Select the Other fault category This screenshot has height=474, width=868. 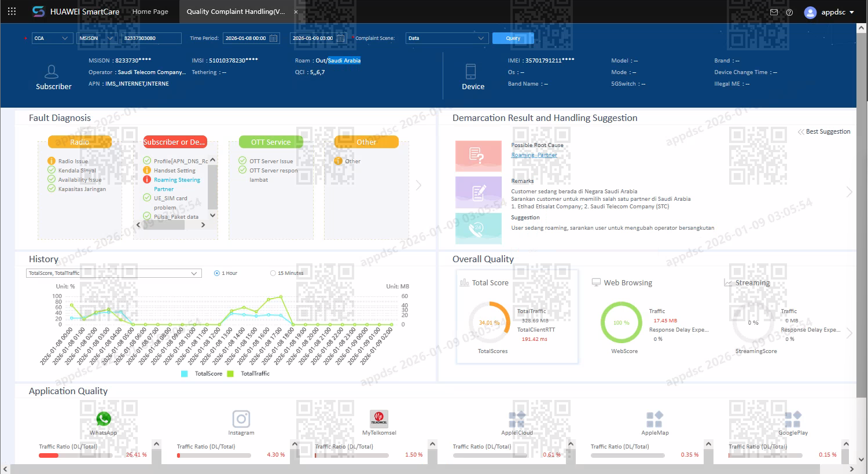(x=366, y=142)
